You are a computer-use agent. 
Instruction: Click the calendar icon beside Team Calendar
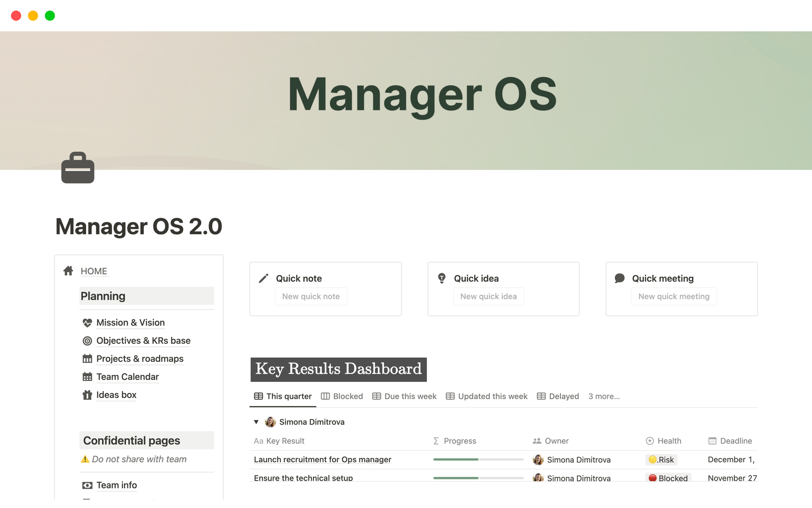(x=87, y=376)
